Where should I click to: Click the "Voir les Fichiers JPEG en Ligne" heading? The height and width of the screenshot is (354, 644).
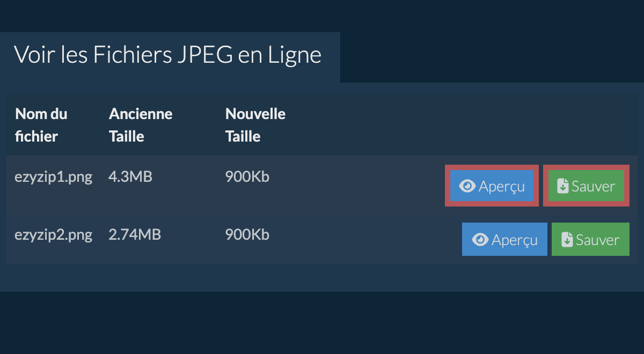tap(167, 55)
